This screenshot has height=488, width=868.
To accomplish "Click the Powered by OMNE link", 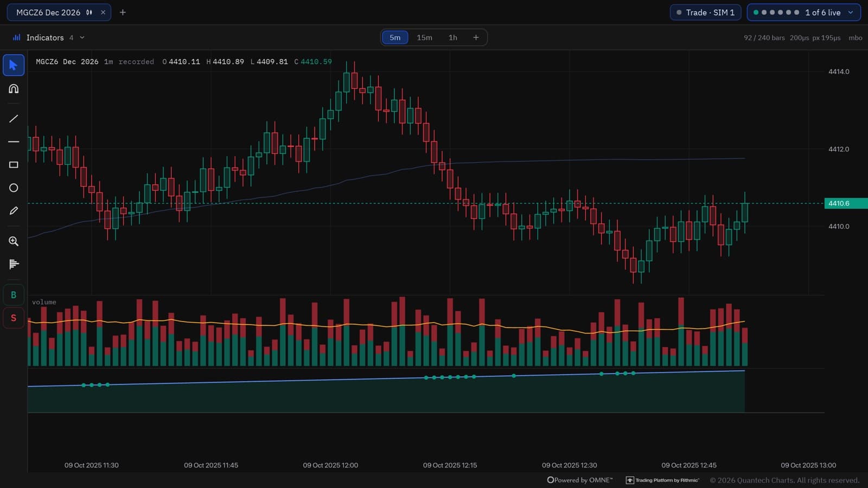I will [580, 480].
